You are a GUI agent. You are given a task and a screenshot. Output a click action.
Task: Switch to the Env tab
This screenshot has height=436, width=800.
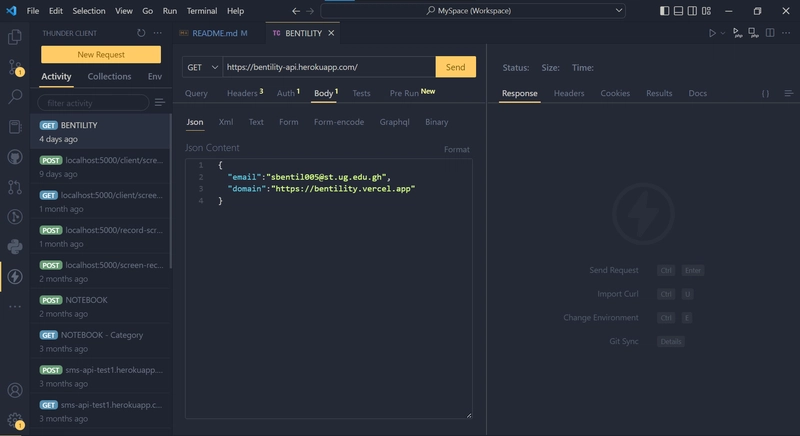[x=155, y=76]
